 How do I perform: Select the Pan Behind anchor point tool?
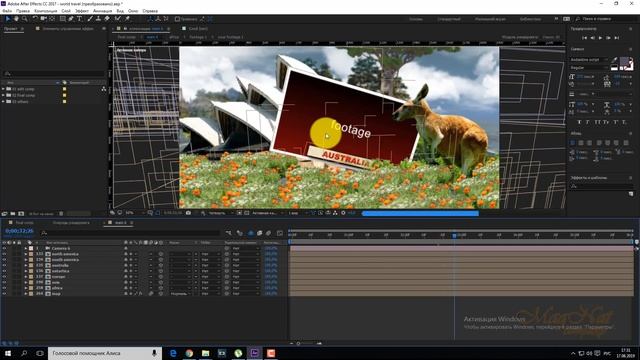pyautogui.click(x=52, y=19)
